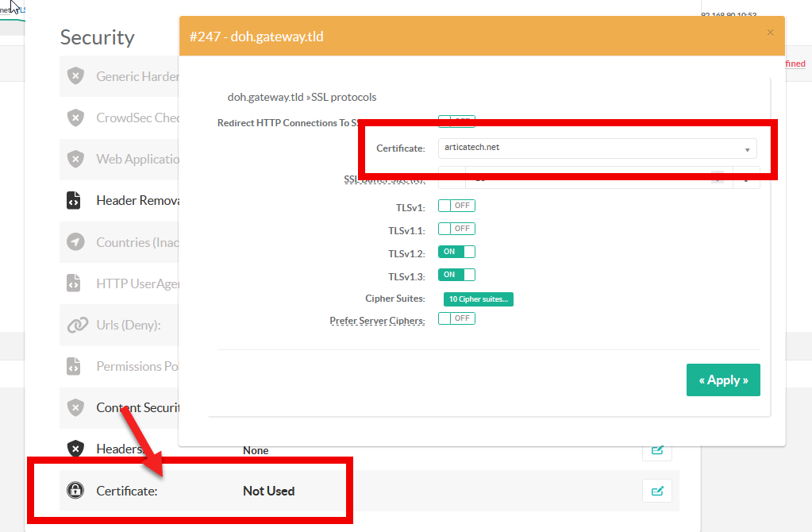
Task: Close the doh.gateway.tld dialog
Action: [769, 33]
